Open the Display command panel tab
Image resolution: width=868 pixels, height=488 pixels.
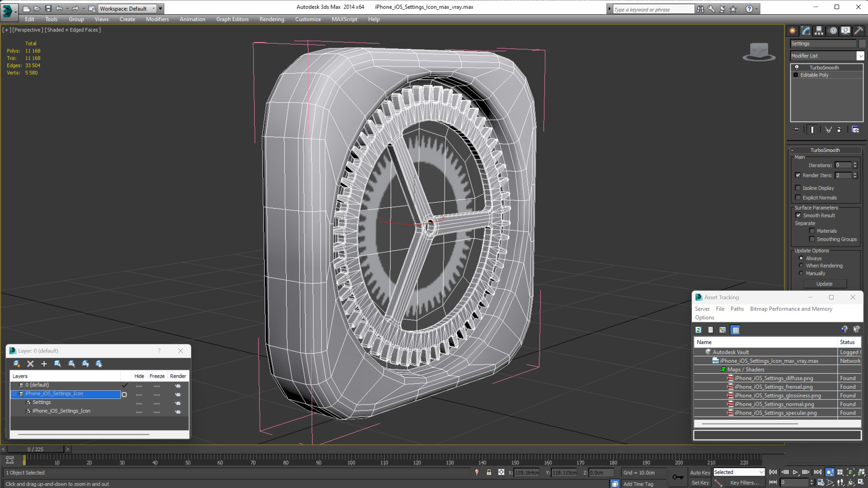tap(845, 31)
